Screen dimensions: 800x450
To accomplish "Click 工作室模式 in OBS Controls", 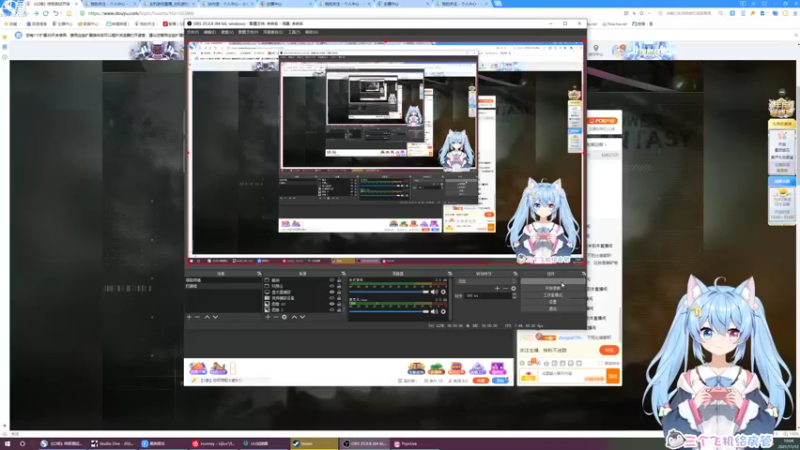I will click(x=553, y=295).
